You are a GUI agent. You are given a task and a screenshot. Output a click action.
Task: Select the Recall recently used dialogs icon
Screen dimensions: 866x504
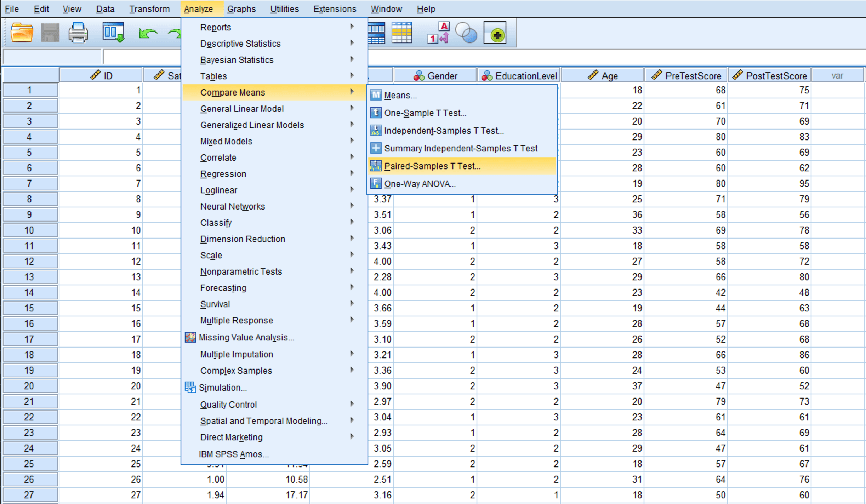pyautogui.click(x=113, y=32)
